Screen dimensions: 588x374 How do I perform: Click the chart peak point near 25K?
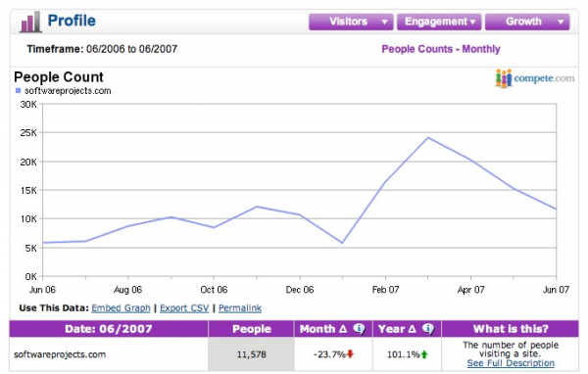[x=428, y=138]
